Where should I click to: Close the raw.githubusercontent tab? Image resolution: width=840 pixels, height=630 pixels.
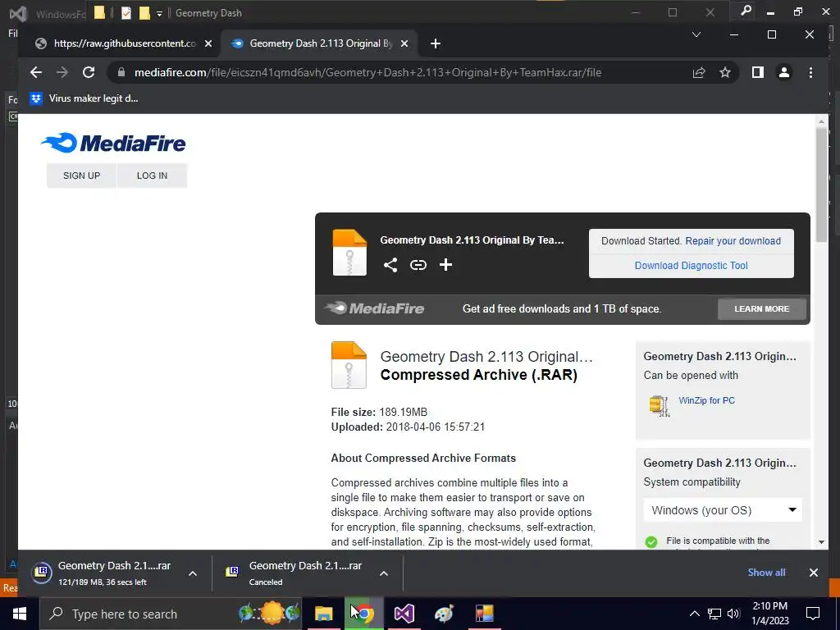[208, 43]
